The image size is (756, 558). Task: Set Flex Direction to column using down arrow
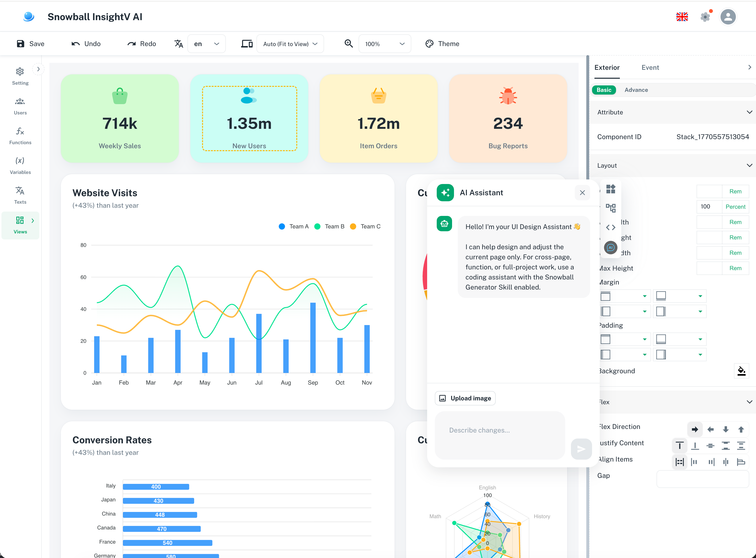(x=726, y=429)
